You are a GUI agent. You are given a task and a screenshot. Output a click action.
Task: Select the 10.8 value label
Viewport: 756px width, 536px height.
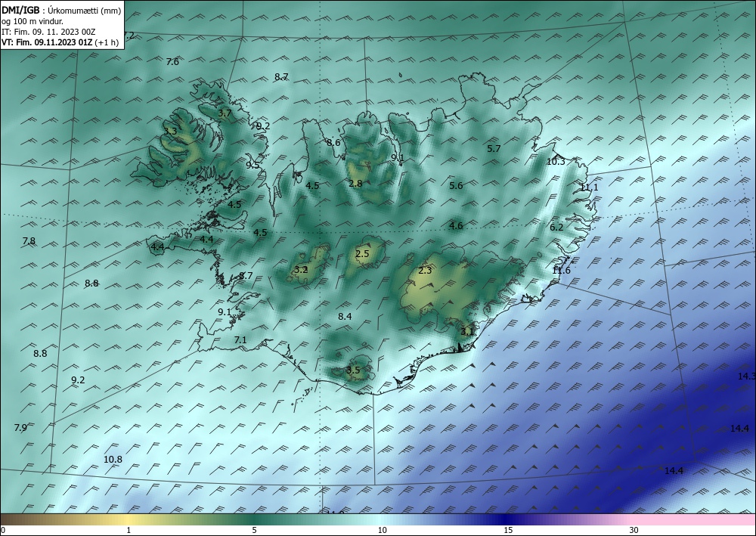click(x=113, y=460)
